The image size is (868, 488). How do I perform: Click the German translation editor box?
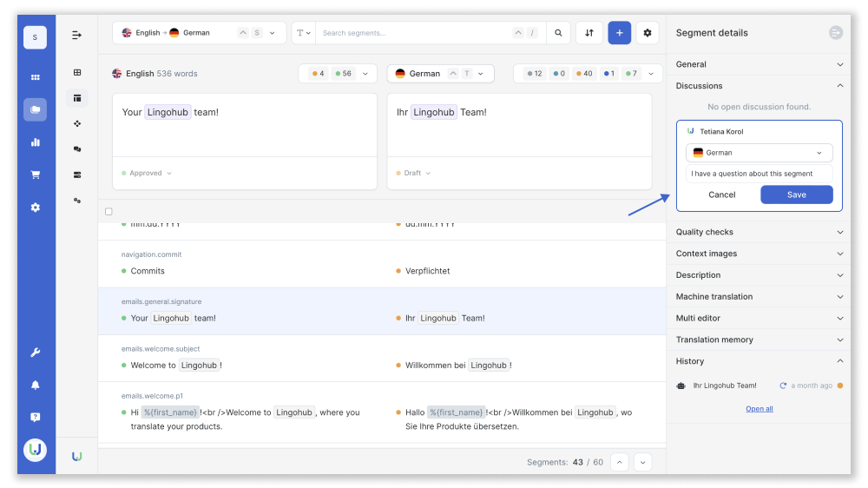coord(519,125)
